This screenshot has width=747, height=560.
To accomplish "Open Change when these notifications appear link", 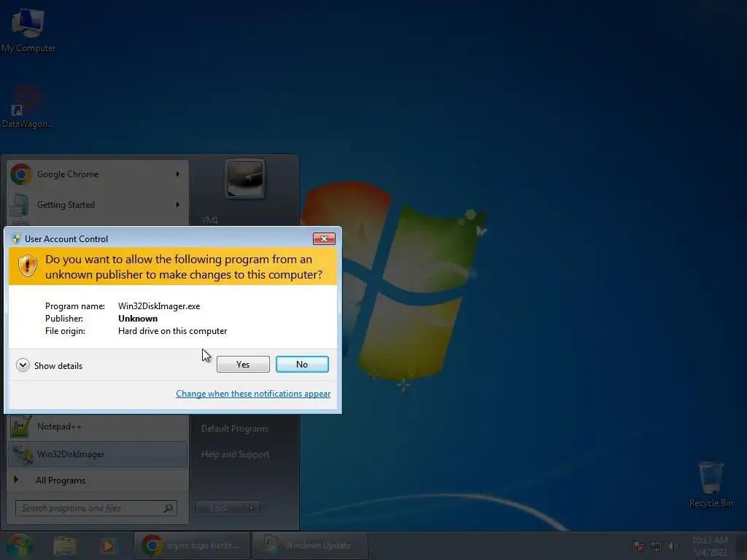I will (253, 394).
